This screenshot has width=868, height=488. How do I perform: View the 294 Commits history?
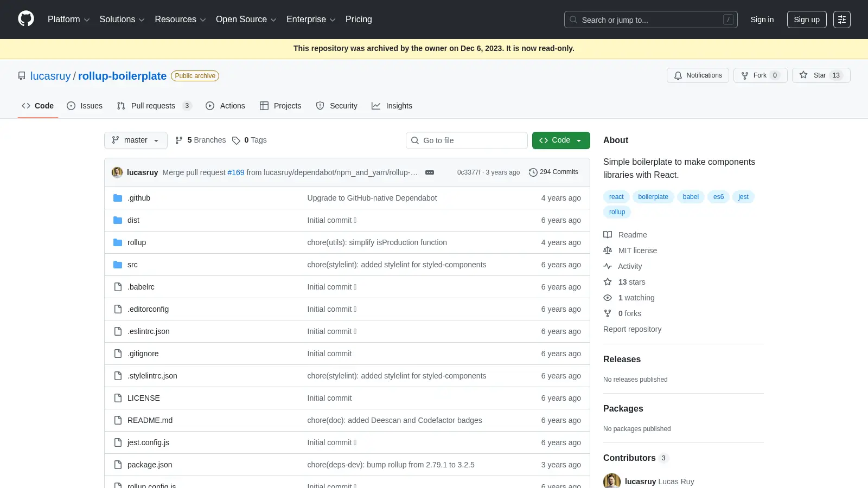pyautogui.click(x=553, y=172)
